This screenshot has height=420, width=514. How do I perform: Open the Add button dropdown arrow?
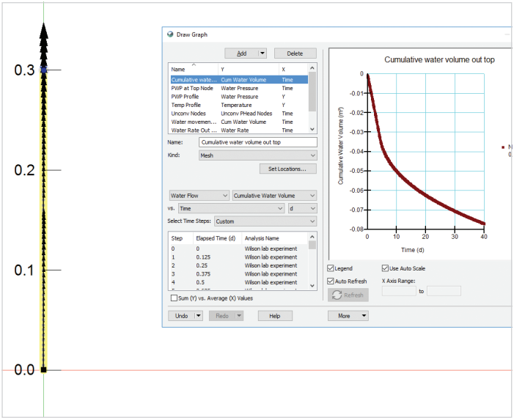coord(262,54)
